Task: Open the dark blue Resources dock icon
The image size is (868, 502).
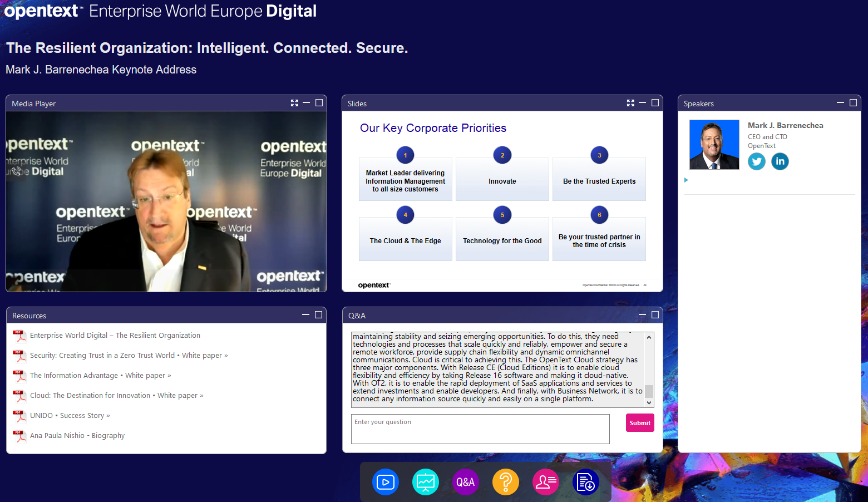Action: 586,482
